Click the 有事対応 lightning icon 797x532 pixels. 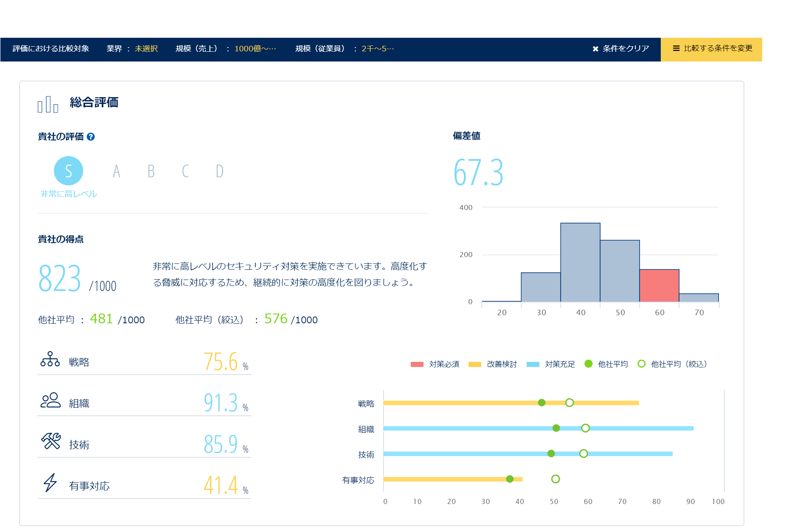[x=50, y=483]
